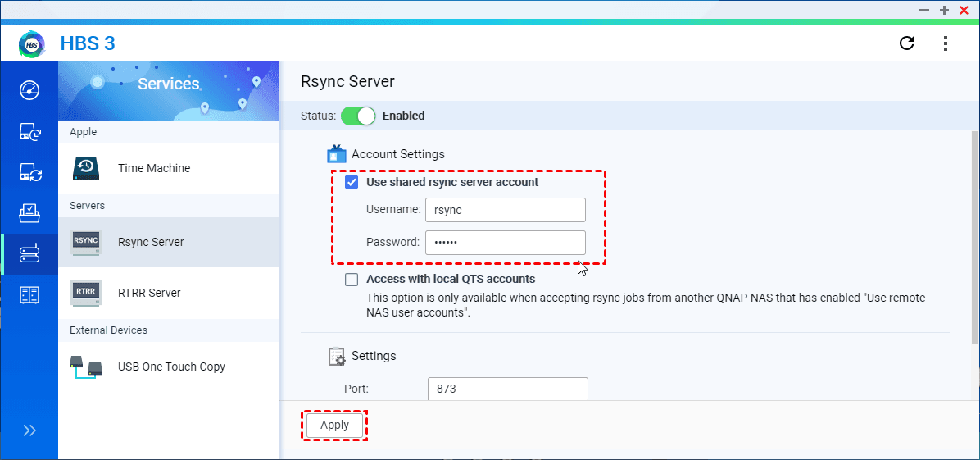Click the Port number field
Screen dimensions: 980x460
click(508, 389)
